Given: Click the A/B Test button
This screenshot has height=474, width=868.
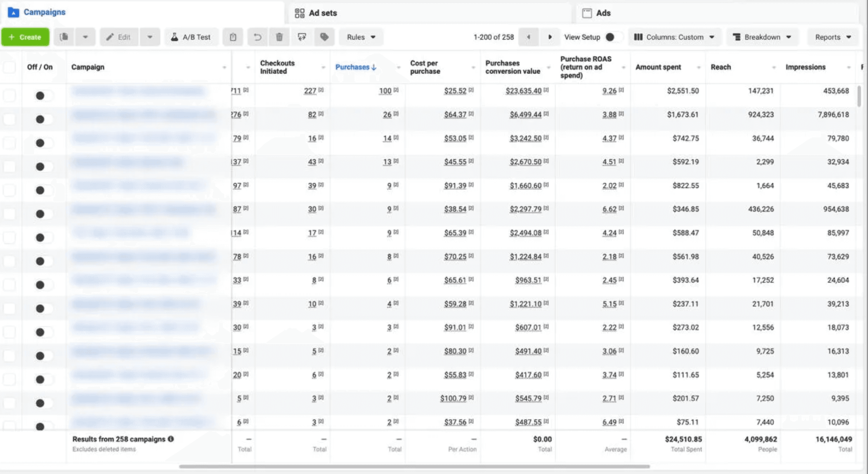Looking at the screenshot, I should (191, 37).
